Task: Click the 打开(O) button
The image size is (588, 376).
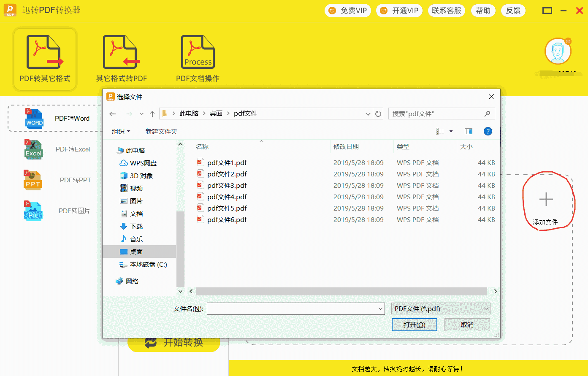Action: [x=414, y=325]
